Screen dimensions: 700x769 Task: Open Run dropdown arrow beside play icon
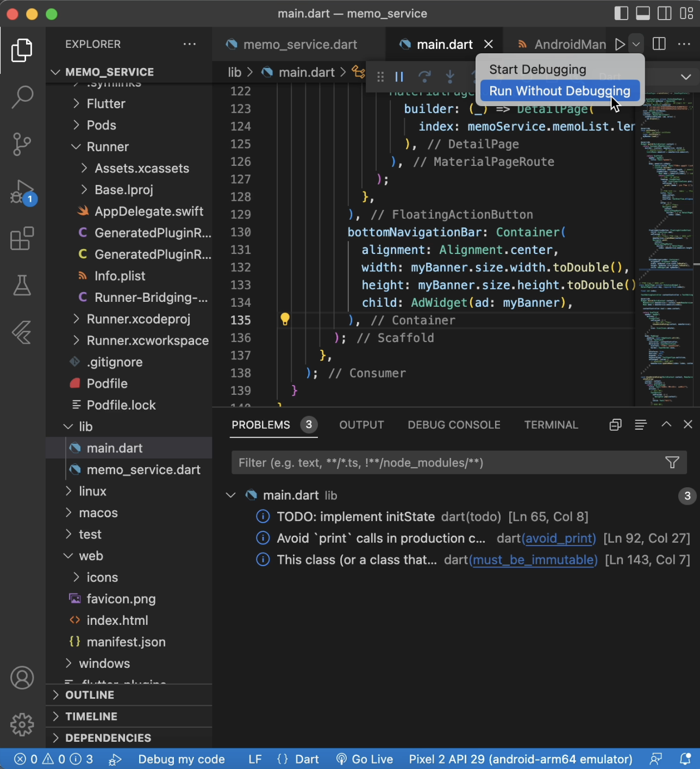point(636,44)
